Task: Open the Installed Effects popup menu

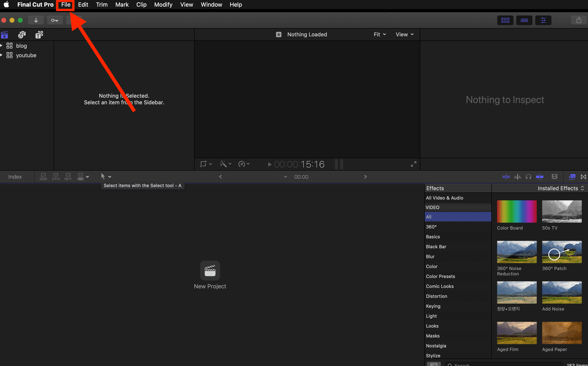Action: 560,188
